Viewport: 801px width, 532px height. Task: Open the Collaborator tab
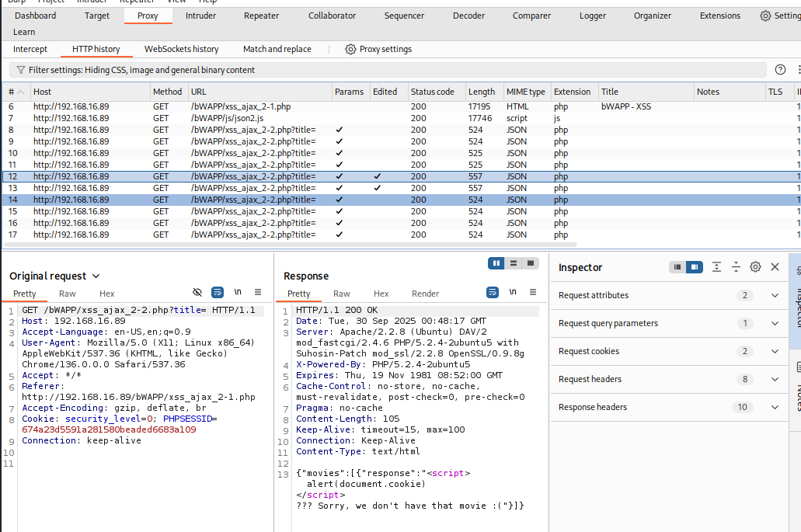[x=332, y=16]
